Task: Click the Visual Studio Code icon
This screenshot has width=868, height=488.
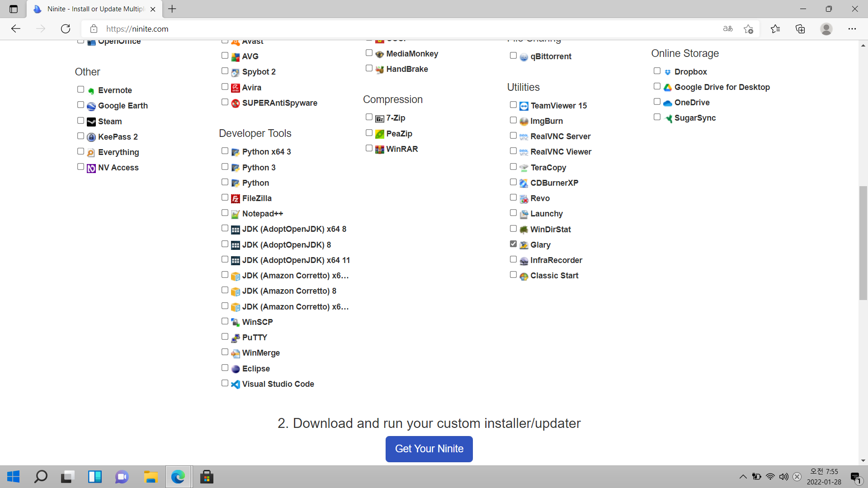Action: coord(235,385)
